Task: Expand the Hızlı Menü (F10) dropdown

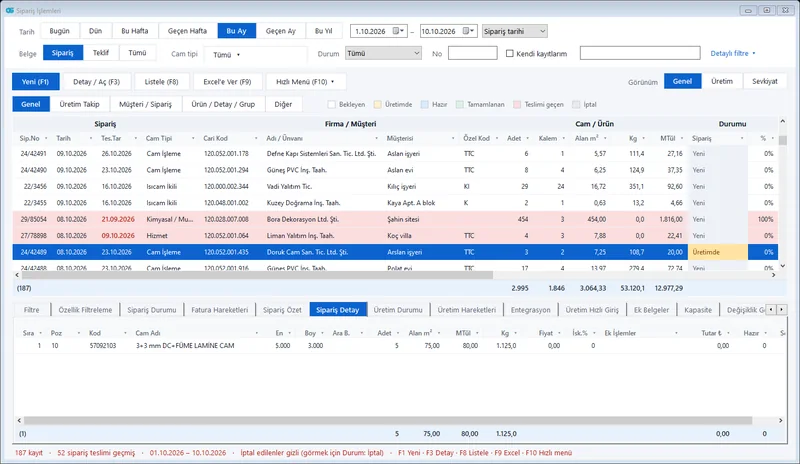Action: [x=306, y=82]
